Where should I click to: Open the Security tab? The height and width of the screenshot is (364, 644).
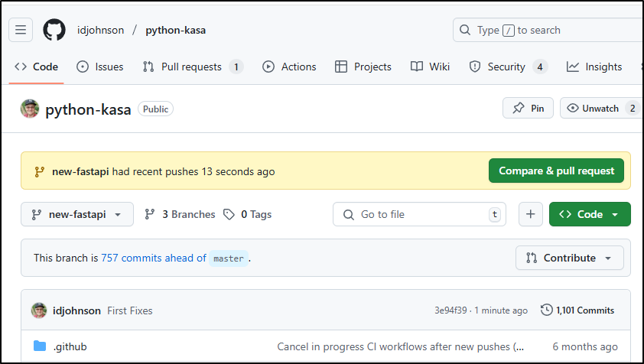(x=508, y=67)
